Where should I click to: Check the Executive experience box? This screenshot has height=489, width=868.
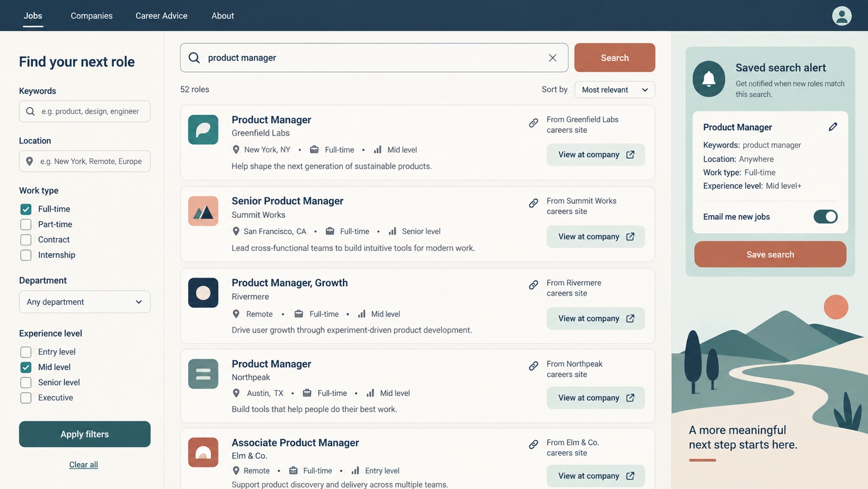tap(26, 398)
